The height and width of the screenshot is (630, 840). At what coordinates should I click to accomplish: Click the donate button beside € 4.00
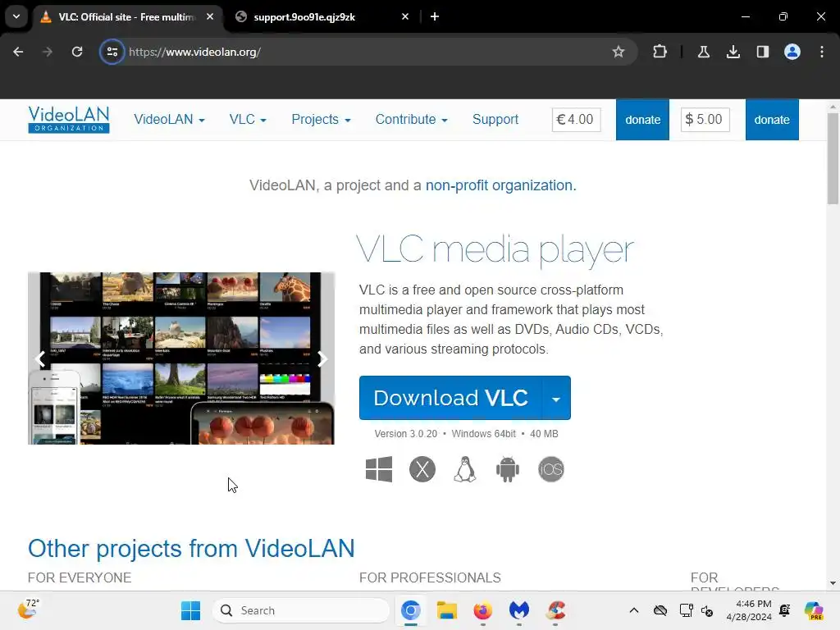[642, 120]
